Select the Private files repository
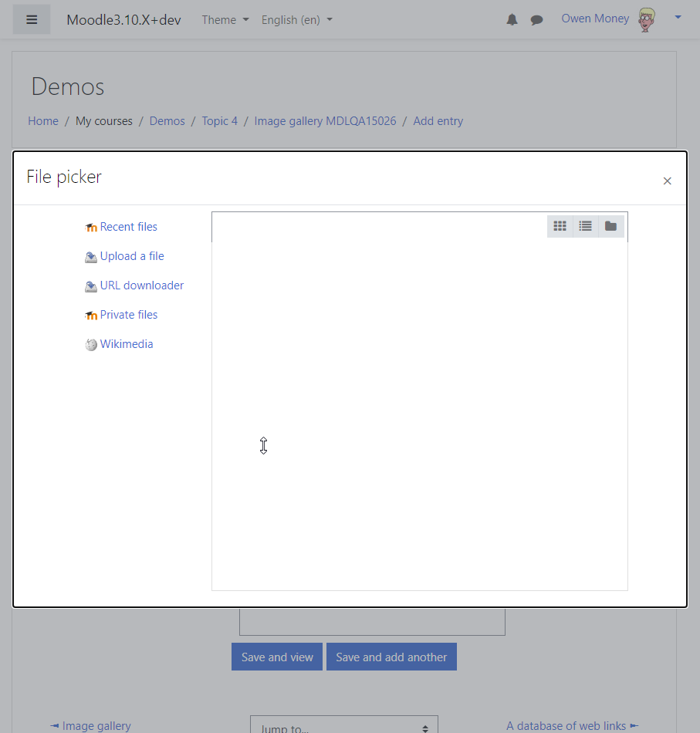The height and width of the screenshot is (733, 700). (129, 315)
